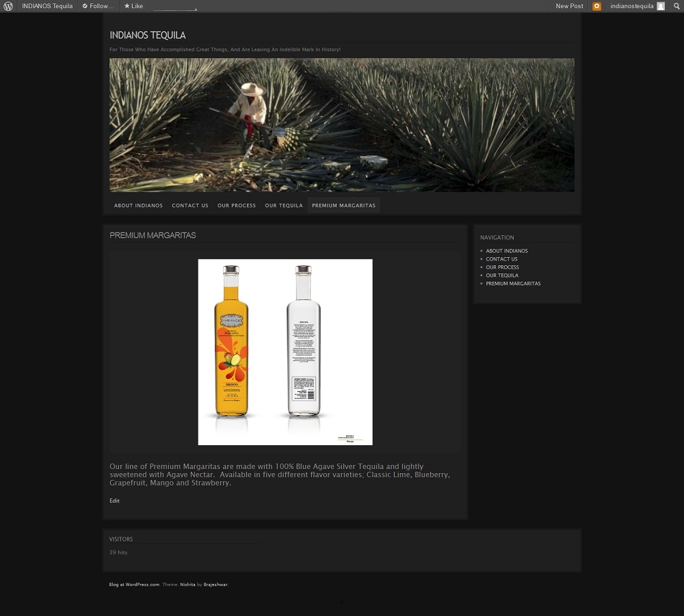The width and height of the screenshot is (684, 616).
Task: Click the star icon on the Like button
Action: 127,6
